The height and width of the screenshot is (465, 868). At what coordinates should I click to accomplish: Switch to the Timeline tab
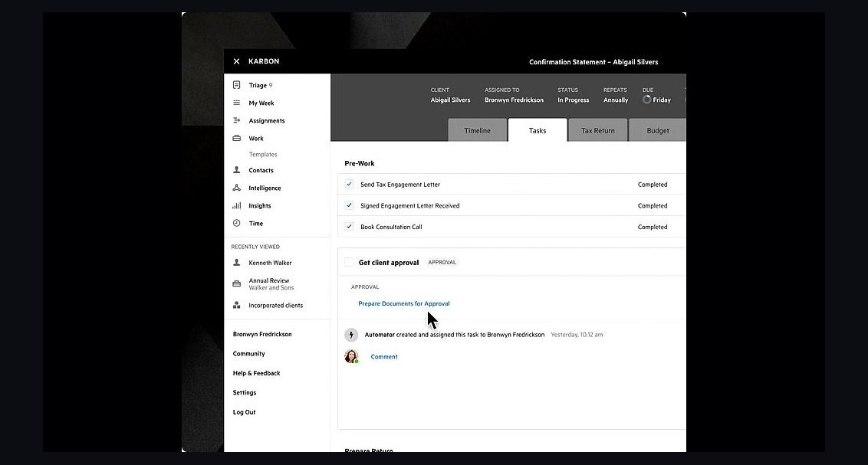pos(477,130)
